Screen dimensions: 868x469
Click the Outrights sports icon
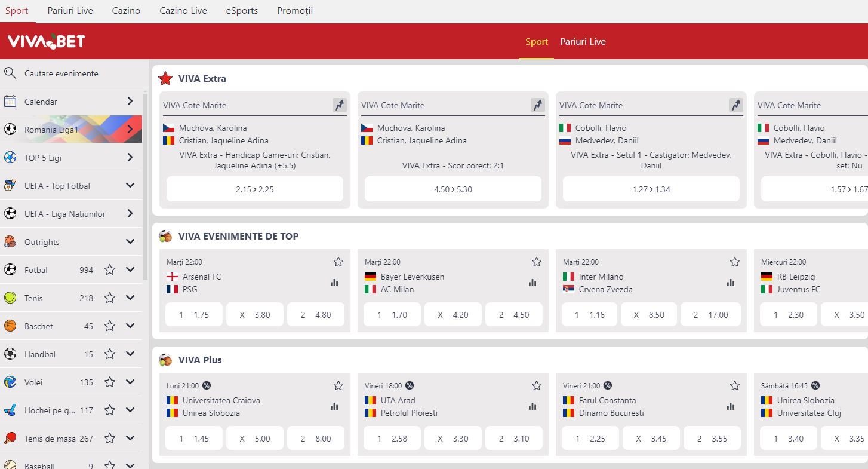[10, 242]
